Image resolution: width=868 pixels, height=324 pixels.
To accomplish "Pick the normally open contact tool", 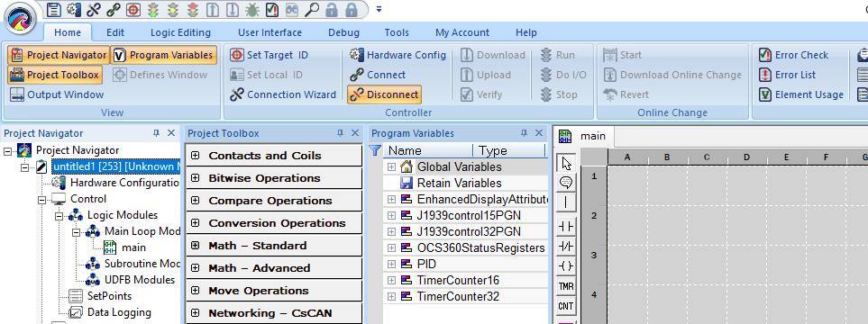I will (566, 227).
